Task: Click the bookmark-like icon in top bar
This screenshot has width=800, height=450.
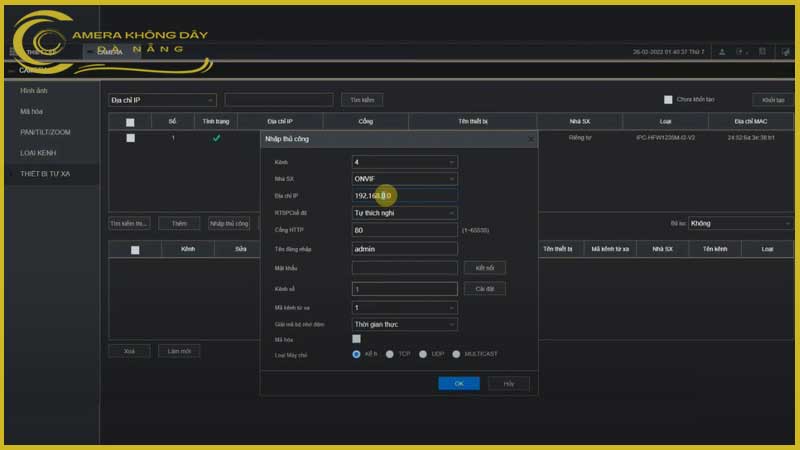Action: click(x=762, y=52)
